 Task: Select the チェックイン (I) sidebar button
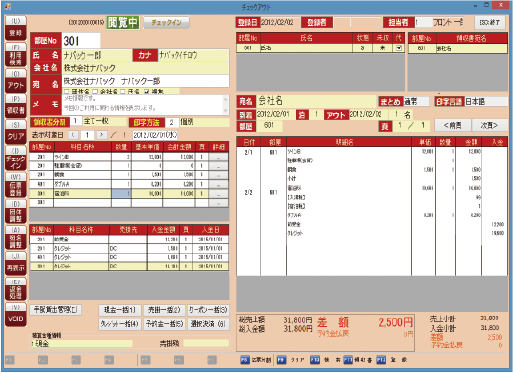tap(16, 159)
